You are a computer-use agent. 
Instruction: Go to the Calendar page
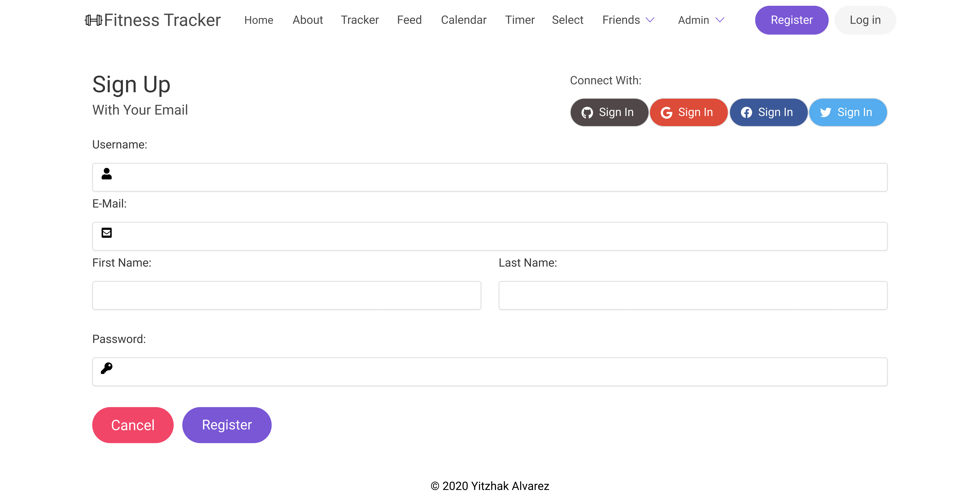(463, 20)
